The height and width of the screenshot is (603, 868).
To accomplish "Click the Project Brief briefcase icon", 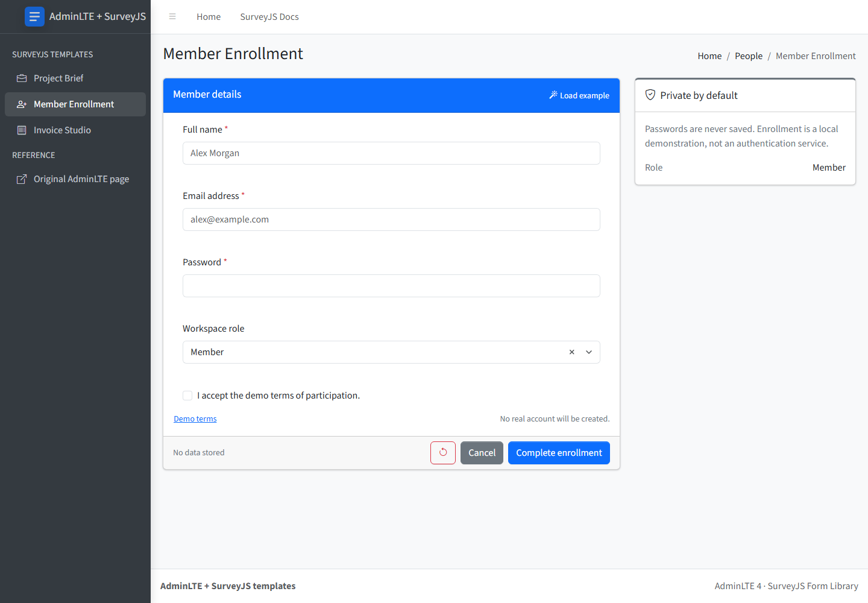I will pyautogui.click(x=22, y=78).
